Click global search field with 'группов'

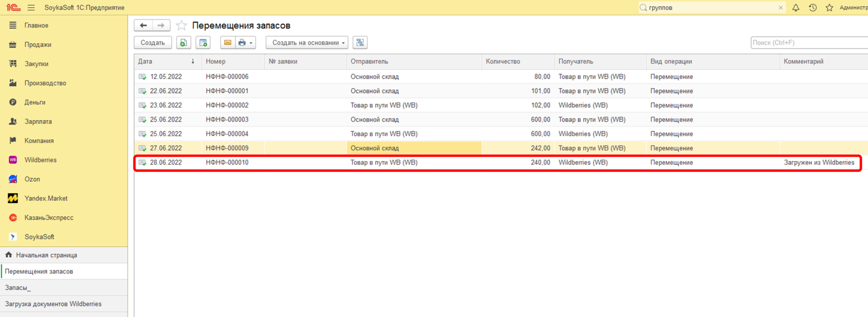click(x=711, y=8)
